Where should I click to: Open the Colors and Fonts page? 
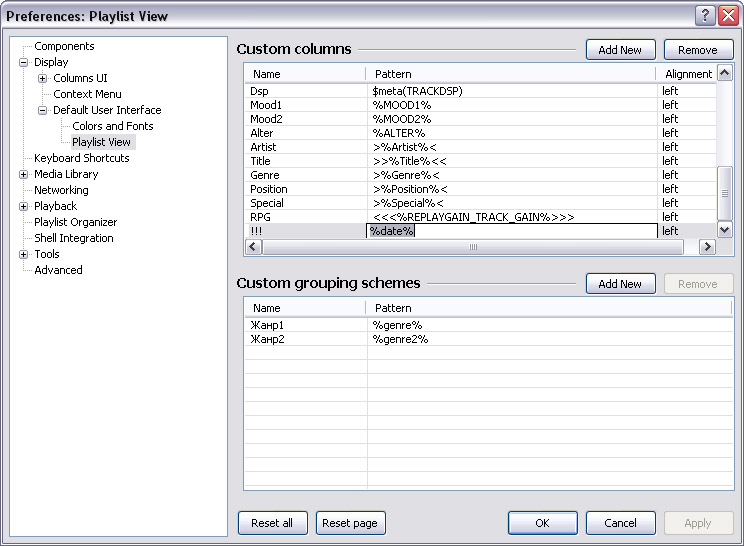point(112,126)
